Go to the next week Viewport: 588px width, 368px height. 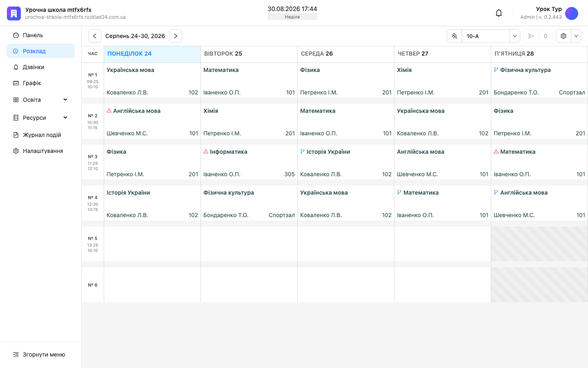176,36
